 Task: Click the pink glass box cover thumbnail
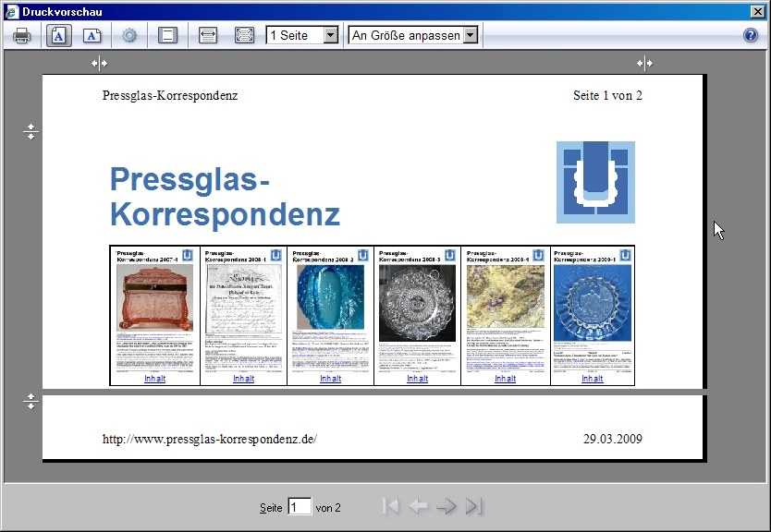point(155,298)
